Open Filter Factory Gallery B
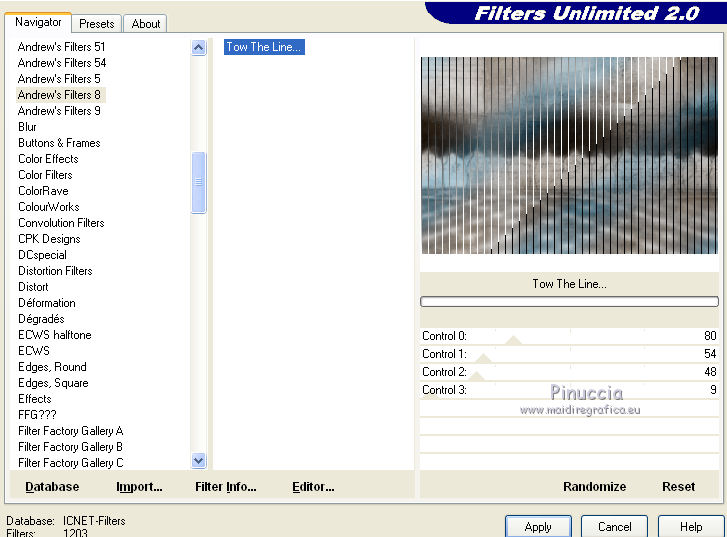Image resolution: width=727 pixels, height=537 pixels. pos(70,447)
